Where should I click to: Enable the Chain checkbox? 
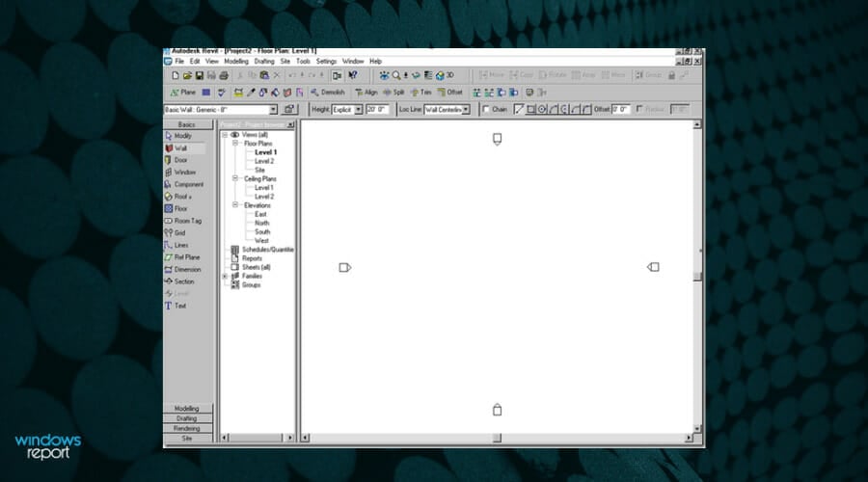(x=487, y=110)
